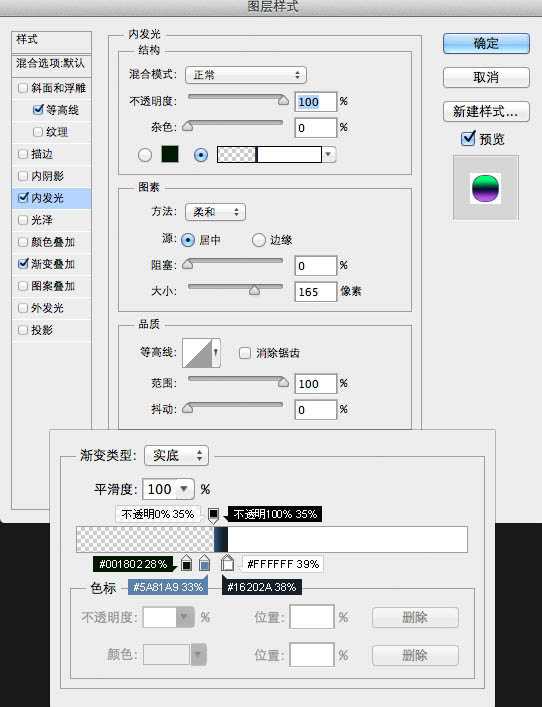Image resolution: width=542 pixels, height=707 pixels.
Task: Open the 方法 dropdown set to 柔和
Action: [216, 212]
